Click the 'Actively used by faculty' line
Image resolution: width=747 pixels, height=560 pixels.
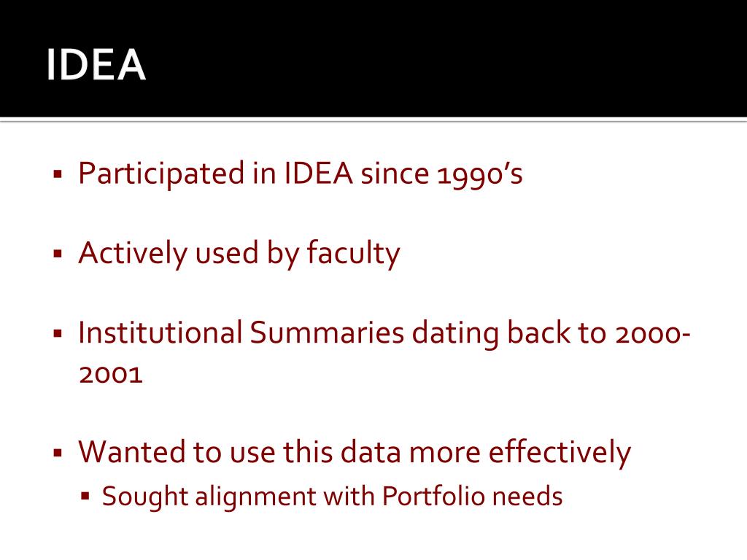click(x=239, y=253)
